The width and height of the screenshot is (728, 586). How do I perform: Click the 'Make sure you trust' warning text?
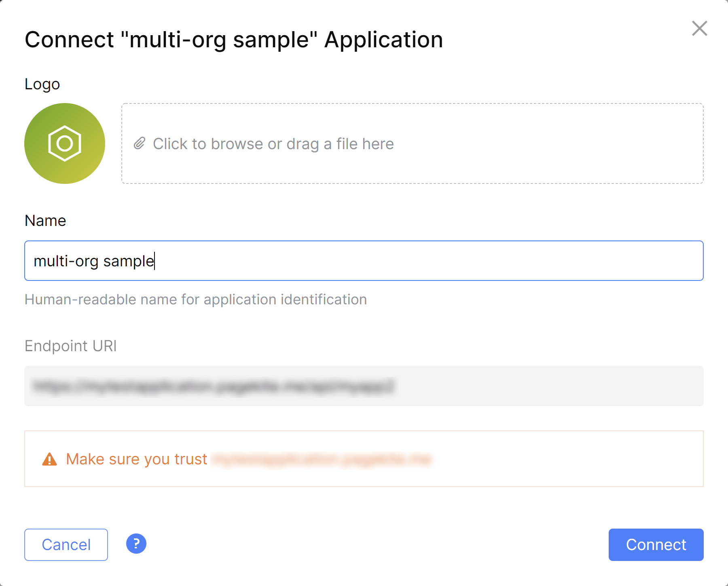coord(137,459)
